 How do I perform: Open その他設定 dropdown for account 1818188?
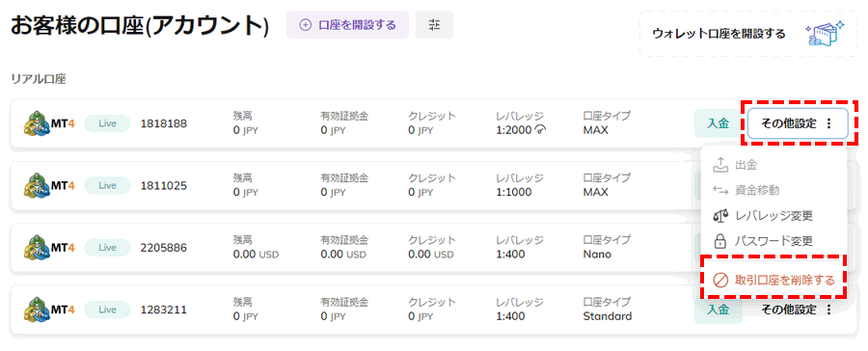pos(798,123)
